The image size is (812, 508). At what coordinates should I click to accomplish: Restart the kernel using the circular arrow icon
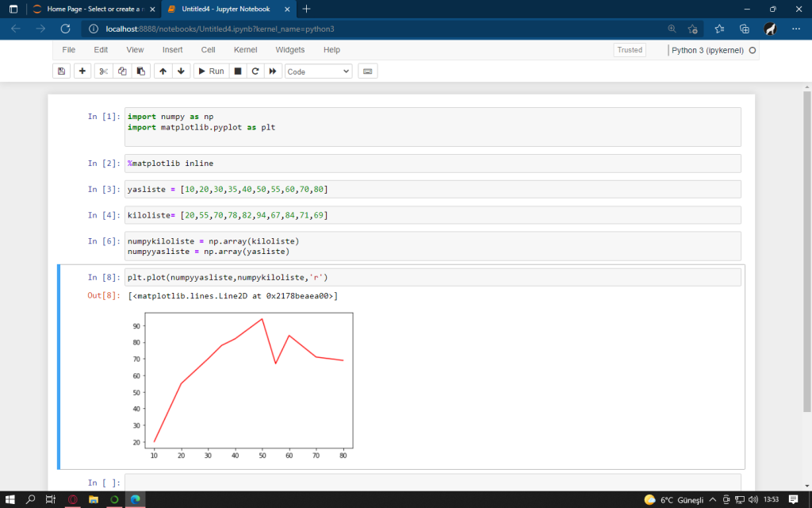pos(255,71)
